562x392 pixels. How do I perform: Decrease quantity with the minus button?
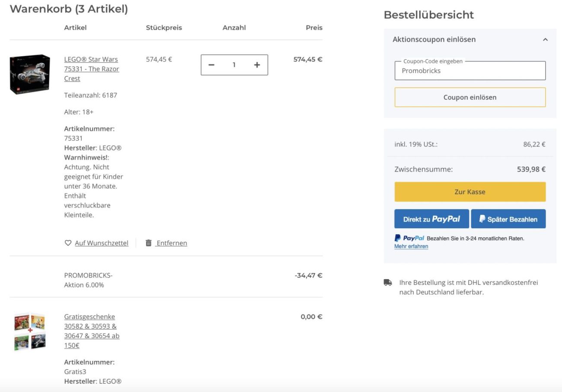tap(211, 65)
